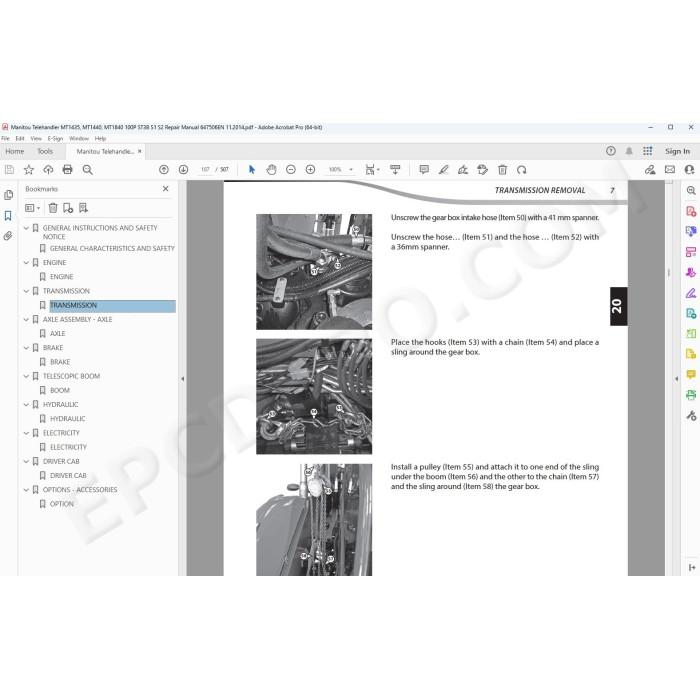The width and height of the screenshot is (700, 700).
Task: Add a new bookmark icon
Action: pos(68,208)
